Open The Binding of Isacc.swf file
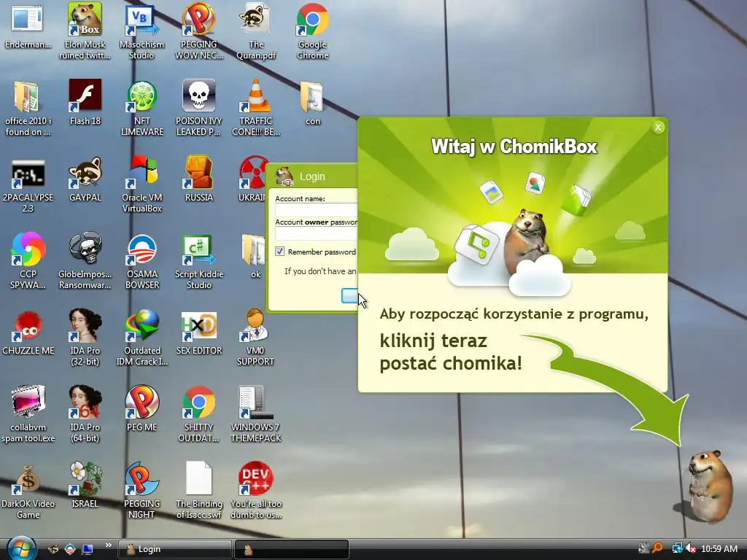 (x=198, y=491)
